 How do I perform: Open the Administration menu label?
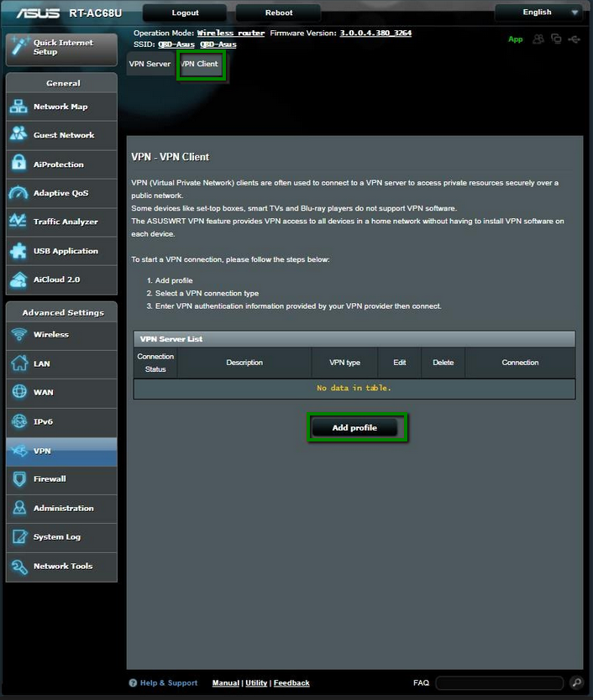[64, 508]
